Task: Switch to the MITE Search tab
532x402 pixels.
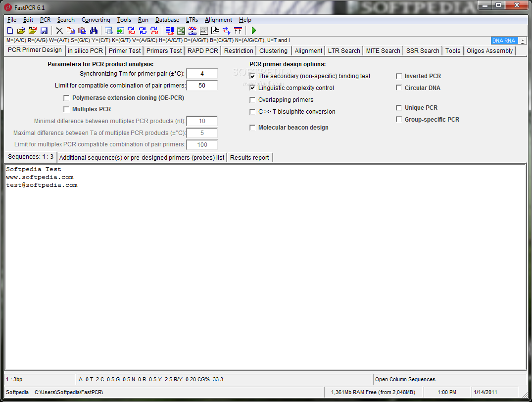Action: 383,51
